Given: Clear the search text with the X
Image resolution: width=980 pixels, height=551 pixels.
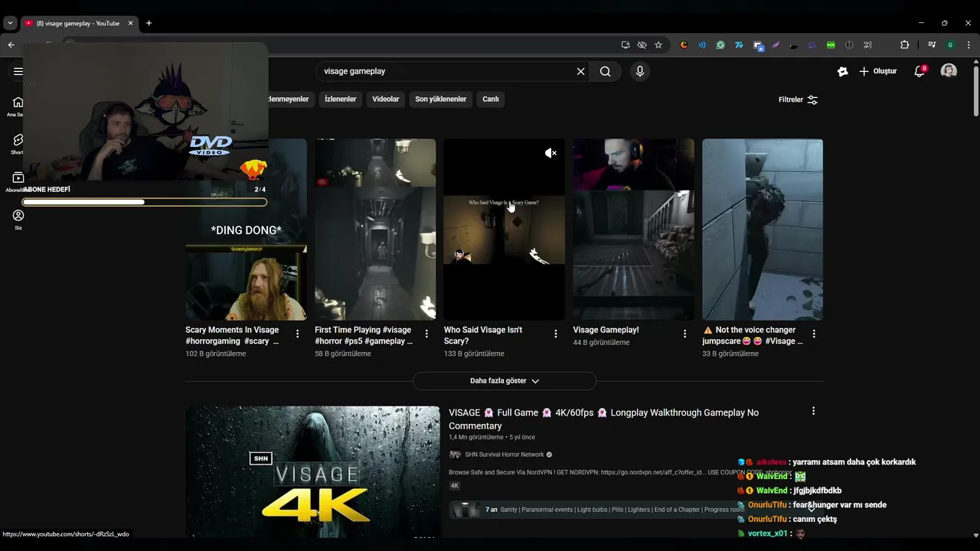Looking at the screenshot, I should pyautogui.click(x=580, y=71).
